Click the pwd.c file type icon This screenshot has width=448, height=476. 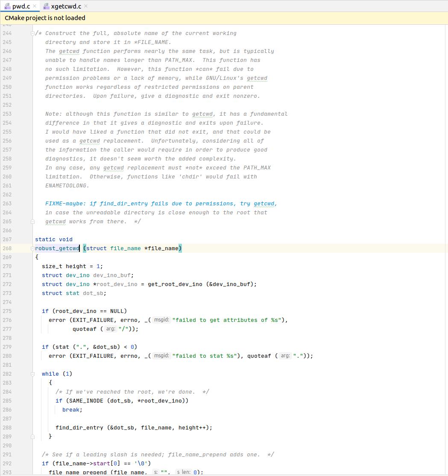click(7, 6)
